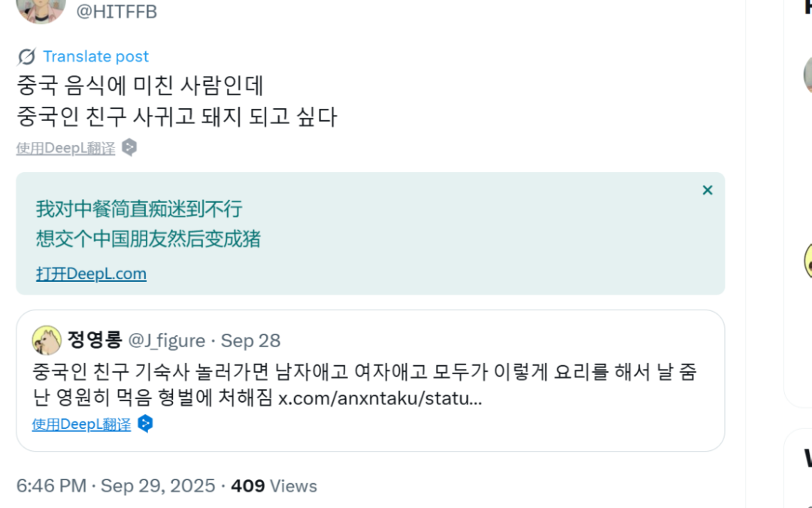Click the author's avatar at top left
Image resolution: width=812 pixels, height=508 pixels.
coord(41,9)
